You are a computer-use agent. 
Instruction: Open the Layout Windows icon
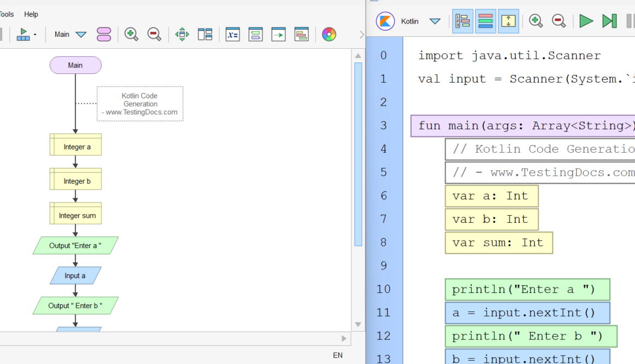pyautogui.click(x=205, y=34)
